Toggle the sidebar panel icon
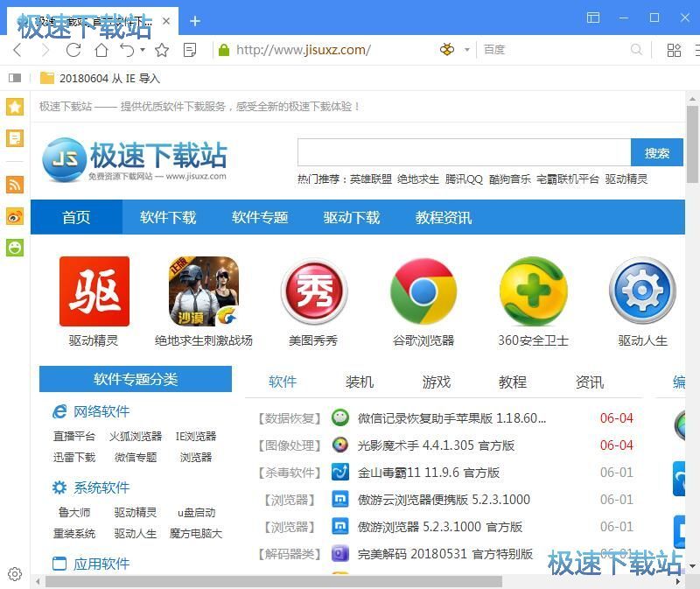700x589 pixels. [x=15, y=78]
